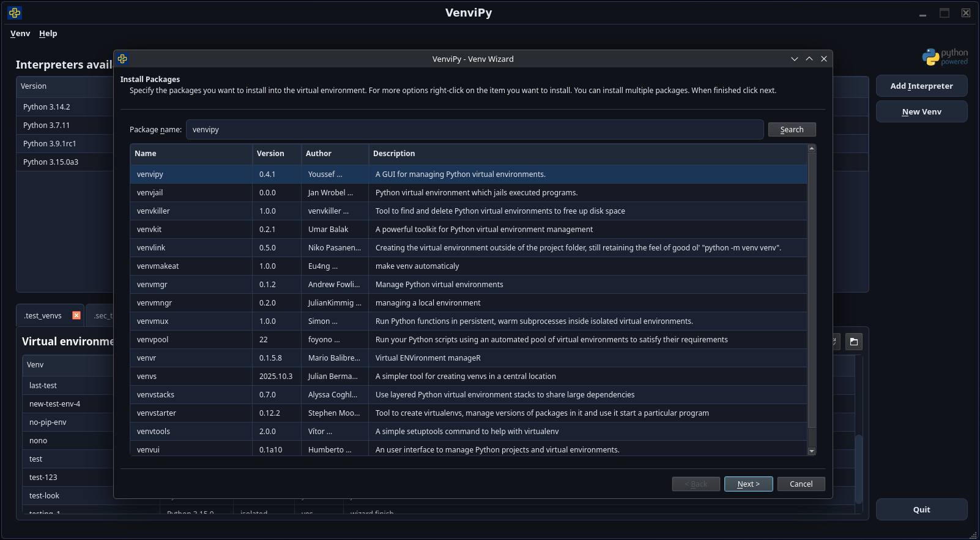Select the venvstacks package row
Screen dimensions: 980x540
click(x=469, y=395)
